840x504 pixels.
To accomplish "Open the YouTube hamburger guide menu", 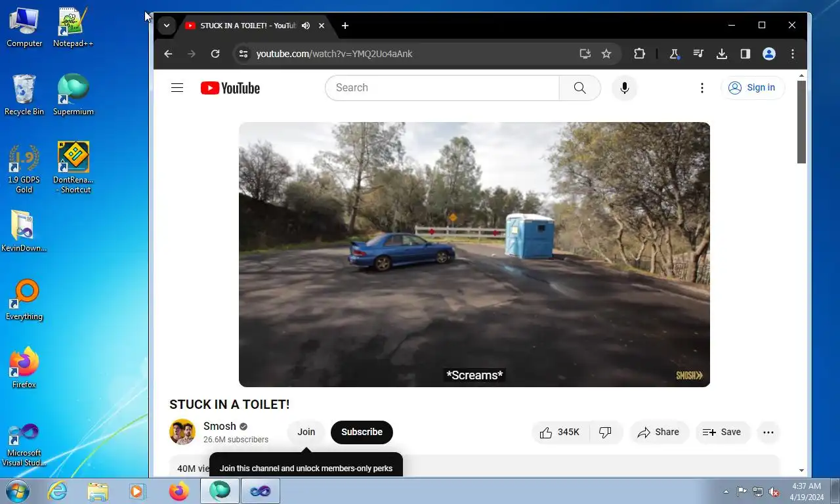I will (177, 88).
